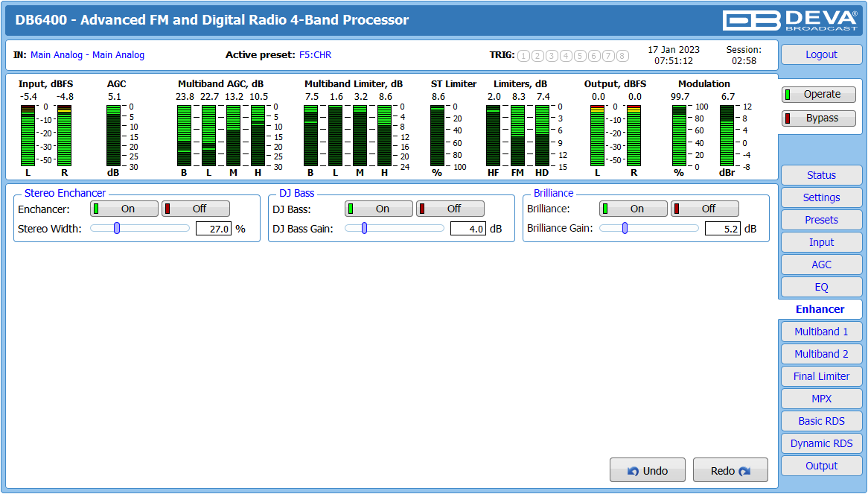Open the Presets page

click(x=822, y=220)
